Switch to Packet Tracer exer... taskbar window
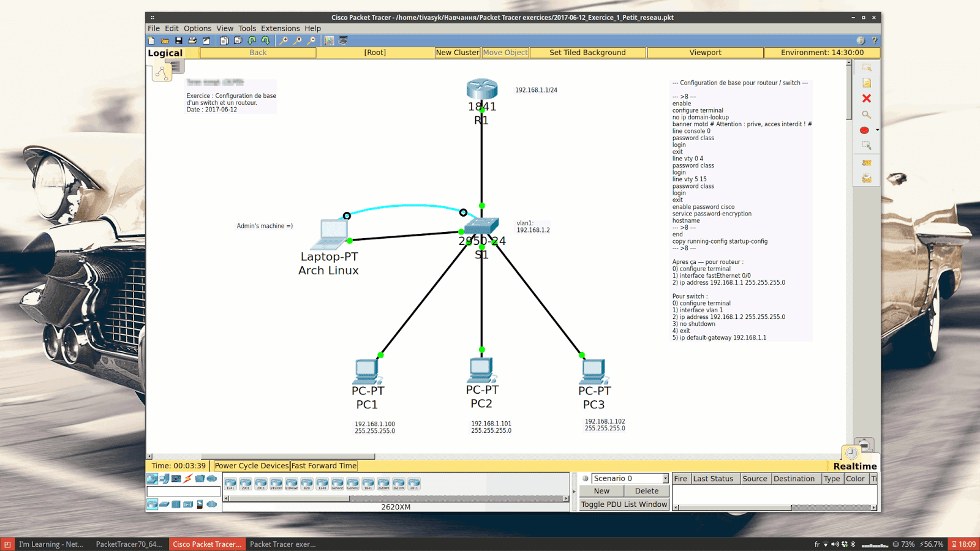980x551 pixels. point(283,544)
